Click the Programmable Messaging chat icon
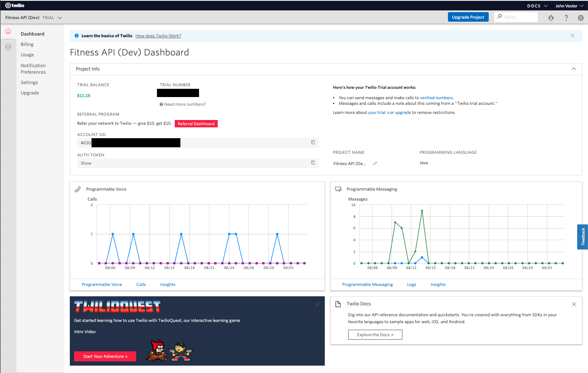 coord(338,189)
